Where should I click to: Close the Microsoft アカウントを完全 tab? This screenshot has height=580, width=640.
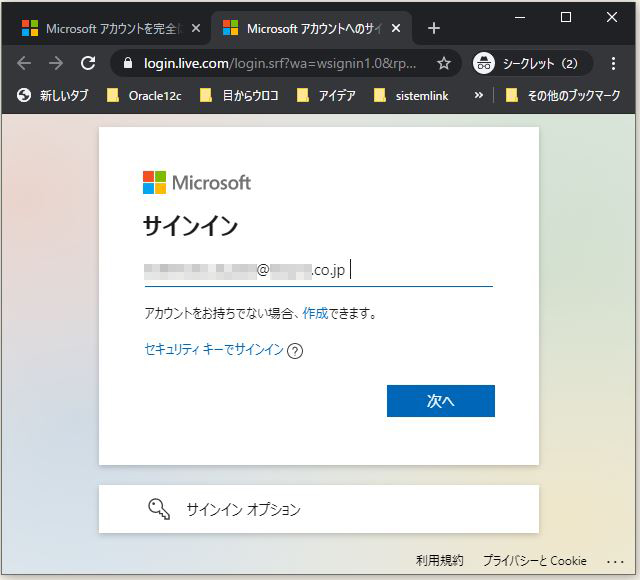coord(196,28)
